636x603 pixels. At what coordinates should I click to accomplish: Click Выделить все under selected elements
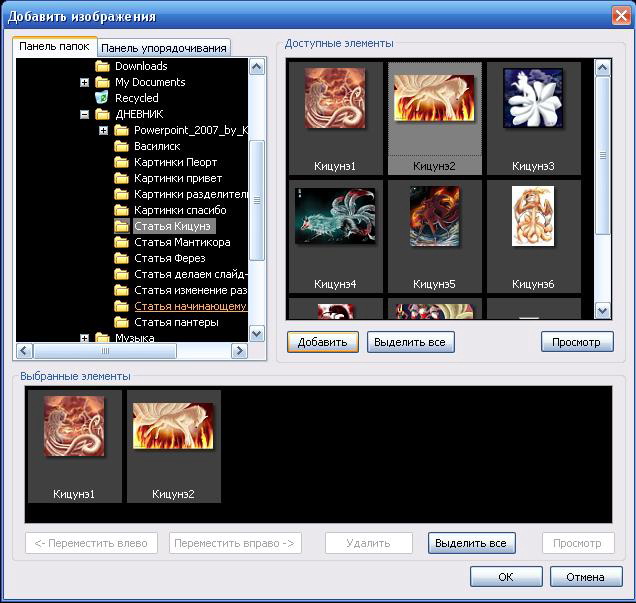point(471,543)
